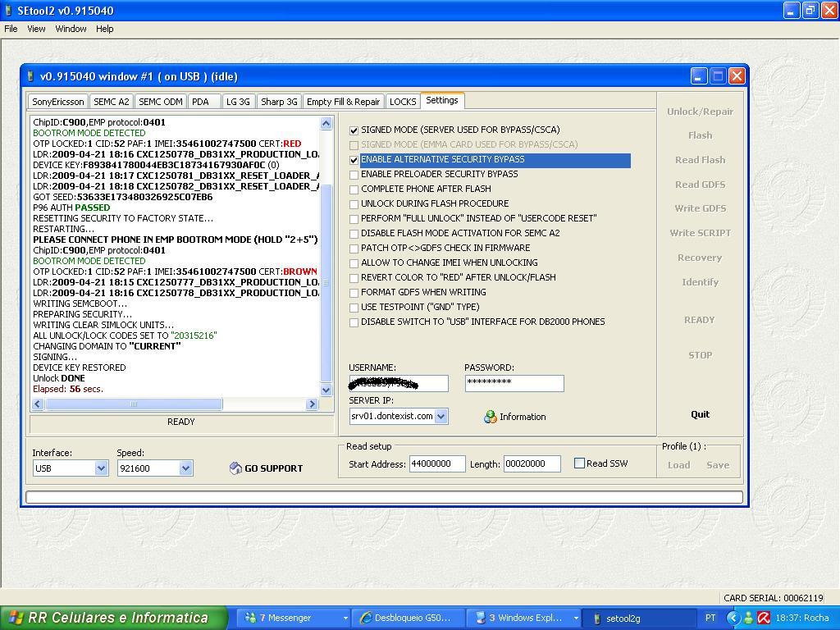
Task: Enable Preloader Security Bypass checkbox
Action: 354,175
